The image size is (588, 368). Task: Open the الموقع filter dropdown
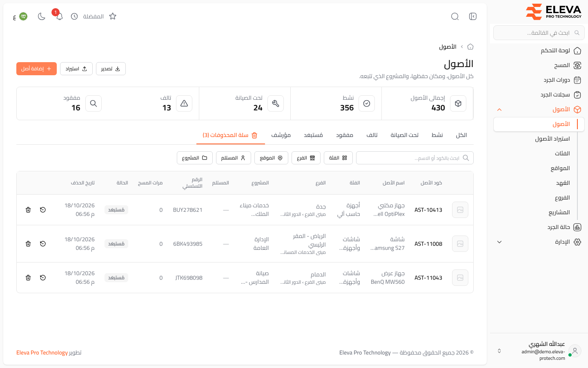point(271,158)
